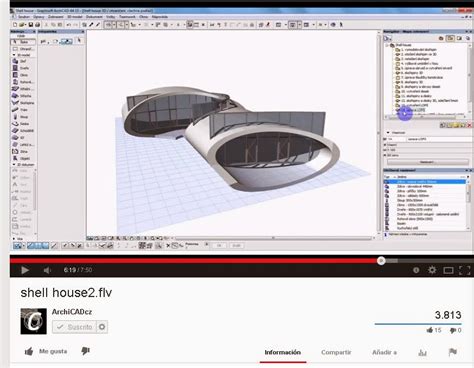The width and height of the screenshot is (474, 368).
Task: Open the Navigator's Publisher view
Action: pyautogui.click(x=467, y=38)
